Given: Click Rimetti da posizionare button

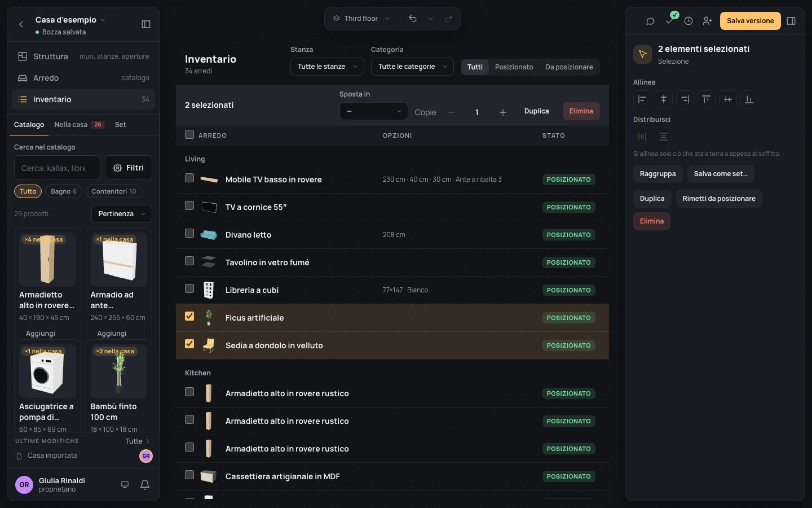Looking at the screenshot, I should point(719,199).
